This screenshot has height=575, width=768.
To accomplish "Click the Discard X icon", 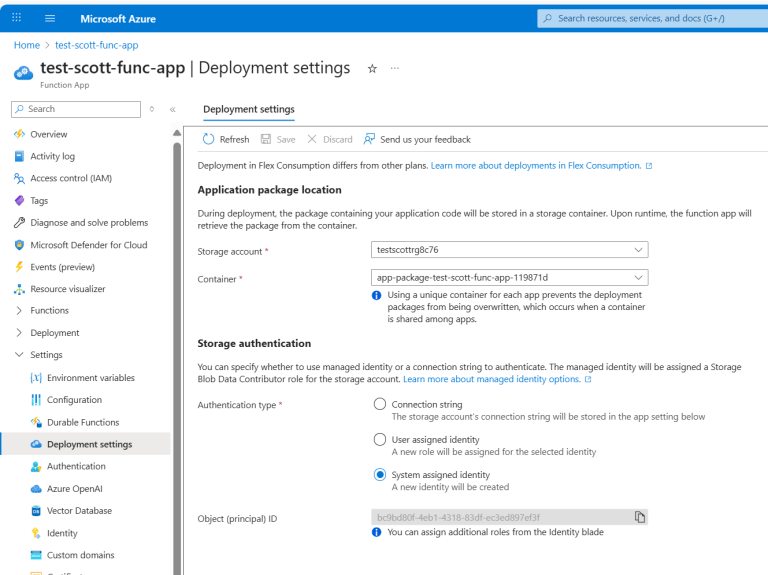I will coord(312,139).
